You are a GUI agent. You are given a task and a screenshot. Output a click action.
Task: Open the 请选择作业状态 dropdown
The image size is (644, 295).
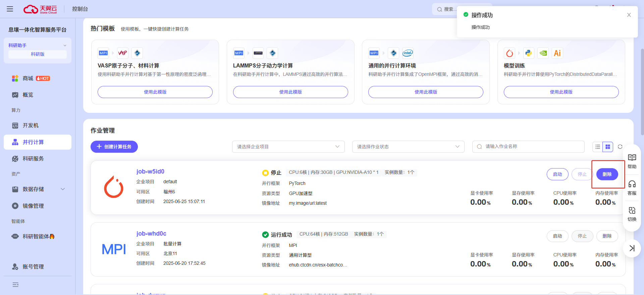coord(408,147)
